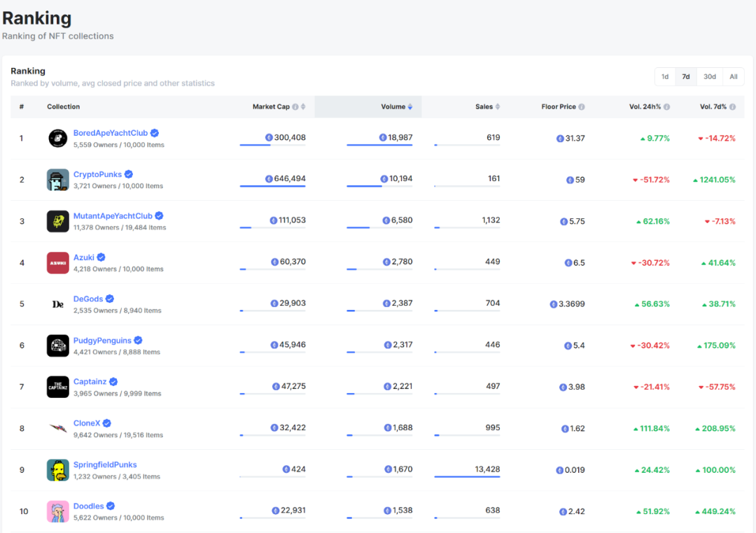Click SpringfieldPunks sales value 13,428

(487, 469)
